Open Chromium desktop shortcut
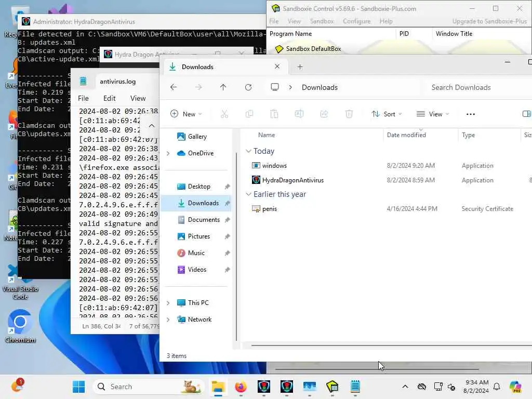Screen dimensions: 532x399 tap(20, 326)
